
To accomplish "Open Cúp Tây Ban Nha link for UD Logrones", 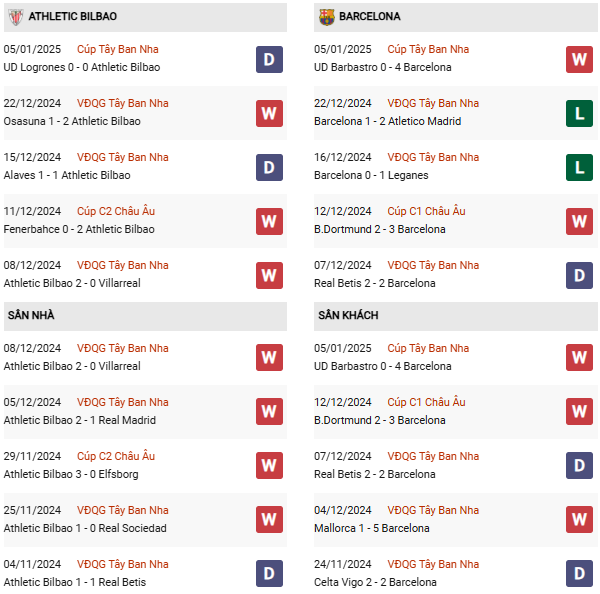I will tap(117, 49).
